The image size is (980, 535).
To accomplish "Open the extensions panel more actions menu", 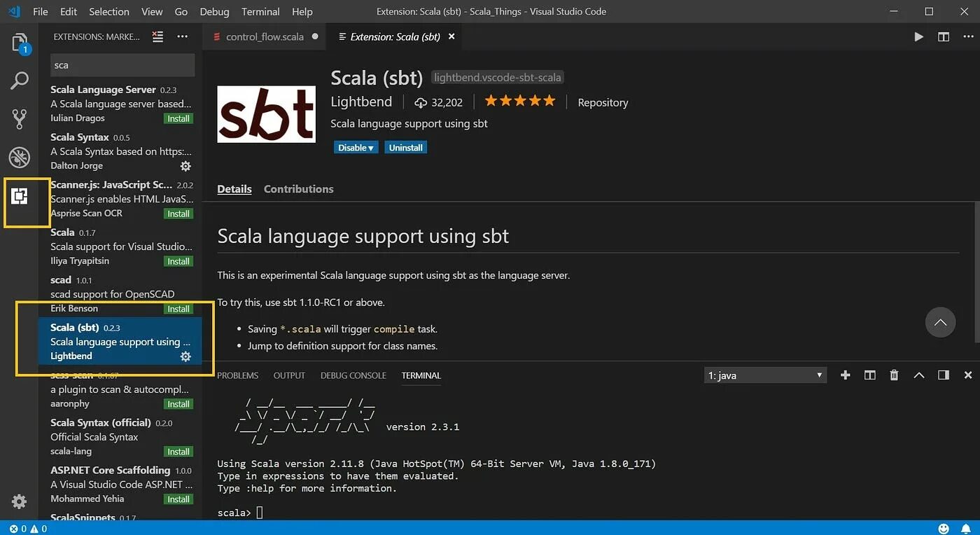I will [183, 36].
